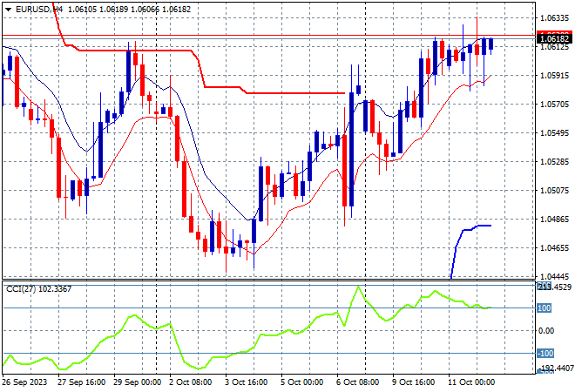Image resolution: width=575 pixels, height=392 pixels.
Task: Click the 3 Oct 16:00 time label
Action: coord(246,382)
